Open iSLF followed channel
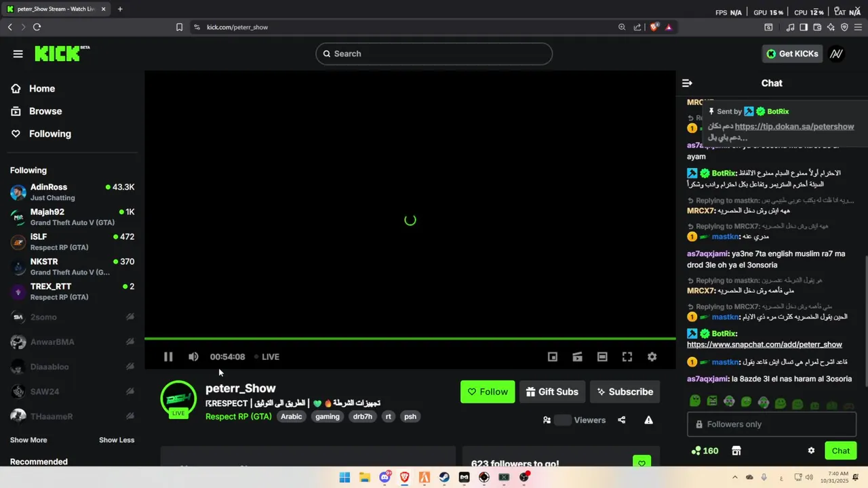The height and width of the screenshot is (488, 868). [x=72, y=242]
